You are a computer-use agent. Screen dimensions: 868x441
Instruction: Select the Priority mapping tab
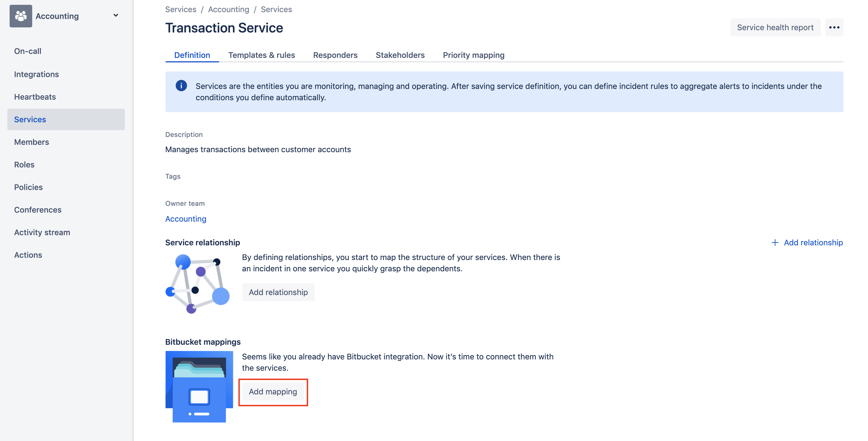tap(473, 55)
